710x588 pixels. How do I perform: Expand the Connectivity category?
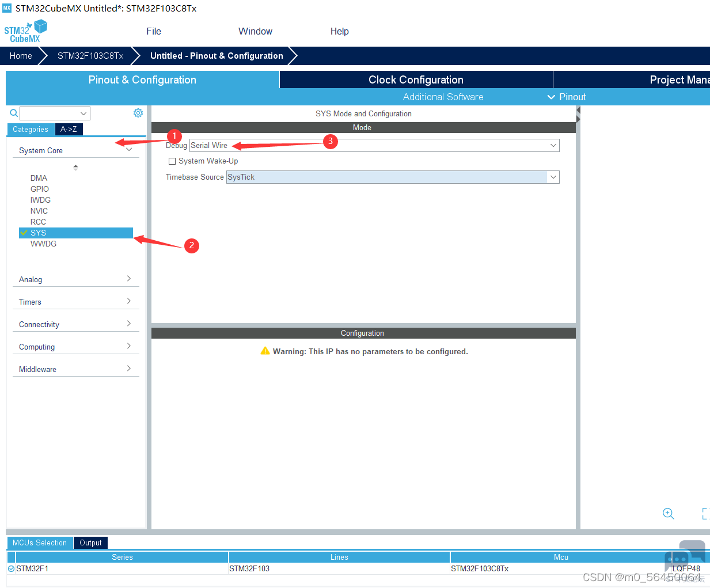[x=75, y=324]
